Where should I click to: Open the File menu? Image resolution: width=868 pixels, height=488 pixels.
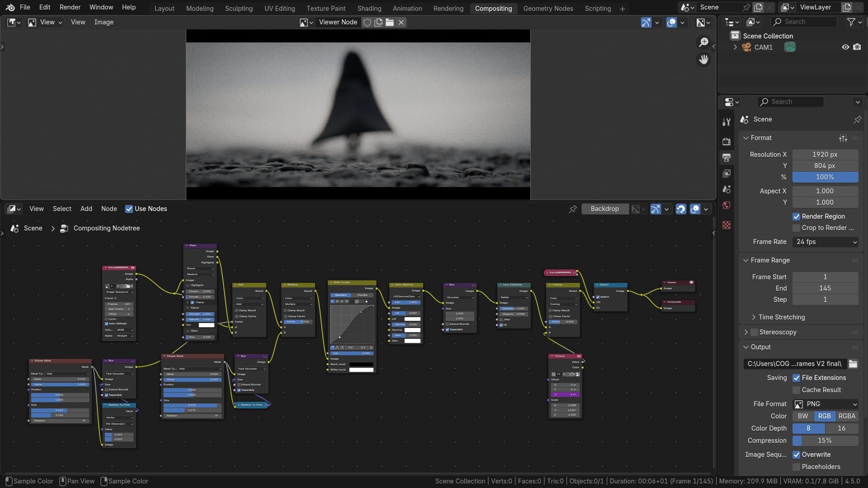pyautogui.click(x=25, y=7)
